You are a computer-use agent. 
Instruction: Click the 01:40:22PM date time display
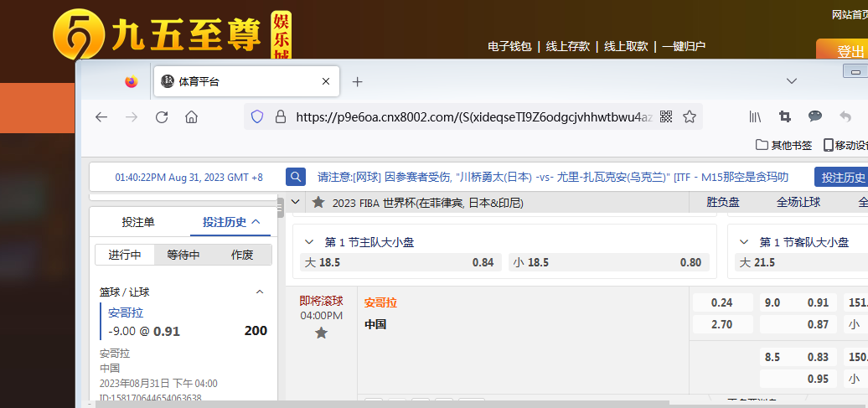point(189,178)
